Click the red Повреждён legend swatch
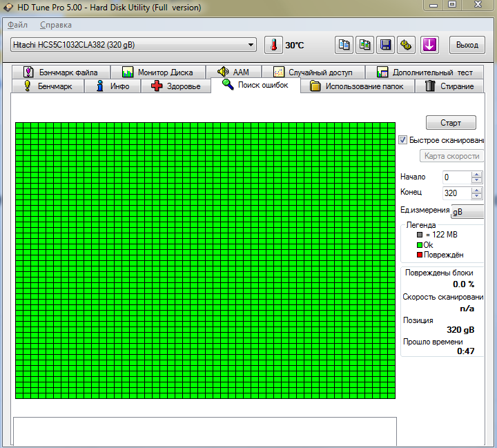The height and width of the screenshot is (448, 497). [x=420, y=255]
